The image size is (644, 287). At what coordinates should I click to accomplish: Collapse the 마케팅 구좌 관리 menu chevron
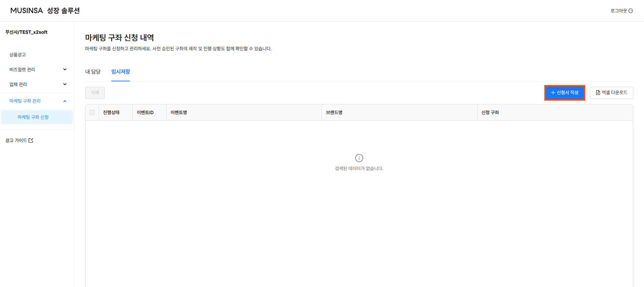(x=65, y=101)
